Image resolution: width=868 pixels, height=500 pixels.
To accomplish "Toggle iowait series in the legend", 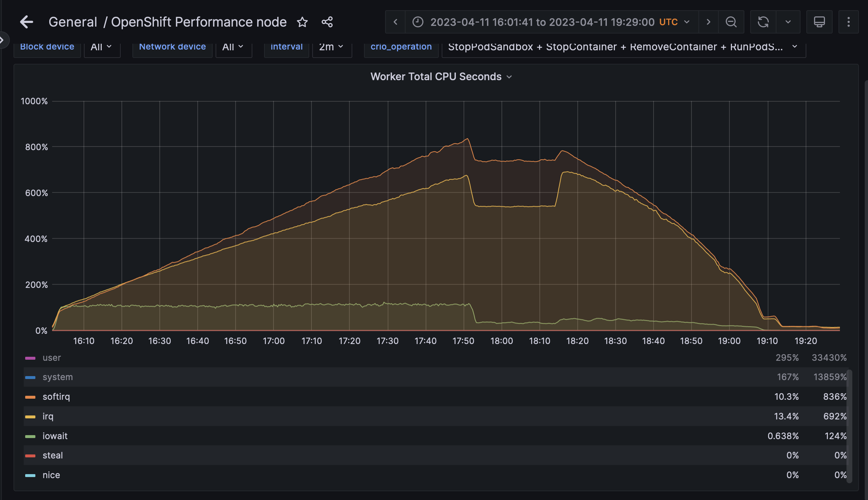I will click(55, 436).
